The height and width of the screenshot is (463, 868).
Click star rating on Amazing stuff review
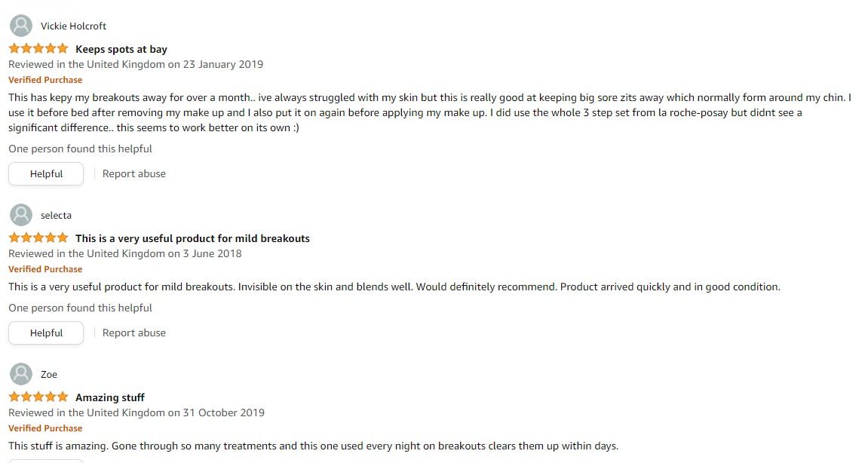click(38, 397)
